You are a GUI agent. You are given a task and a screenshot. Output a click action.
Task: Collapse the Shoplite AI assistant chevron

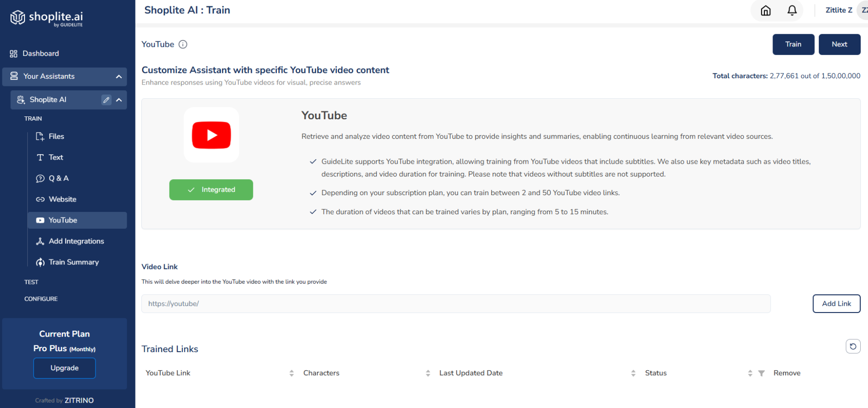point(119,100)
